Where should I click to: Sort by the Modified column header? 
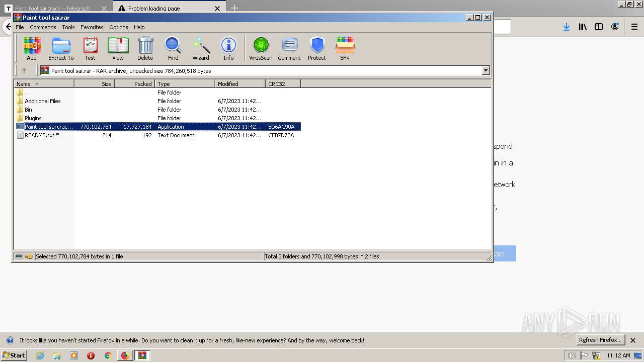[240, 84]
